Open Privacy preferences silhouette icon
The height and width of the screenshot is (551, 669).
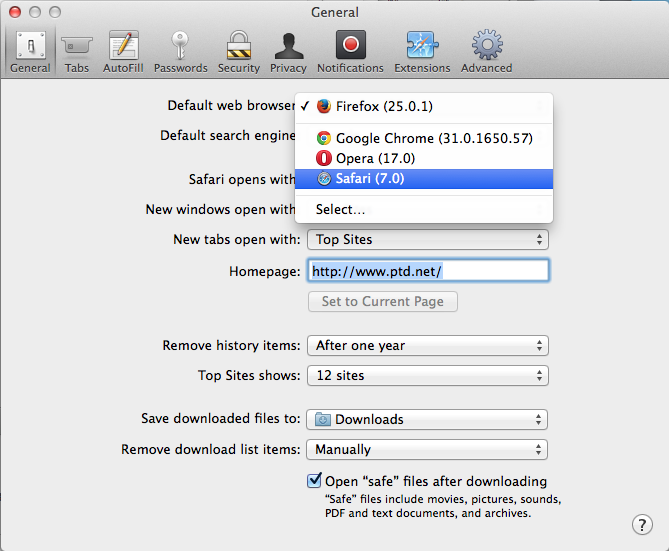click(289, 46)
